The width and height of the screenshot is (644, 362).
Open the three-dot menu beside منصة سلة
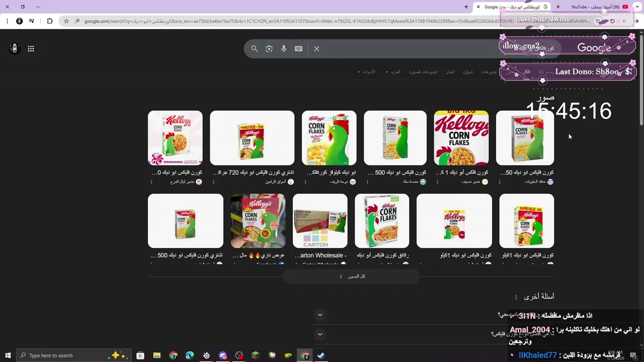click(x=367, y=182)
